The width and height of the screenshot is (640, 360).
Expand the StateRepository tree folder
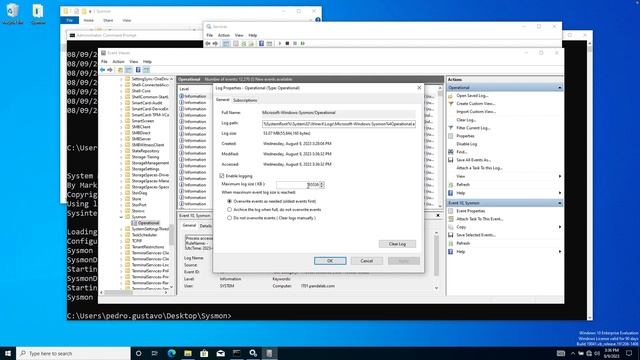point(121,151)
